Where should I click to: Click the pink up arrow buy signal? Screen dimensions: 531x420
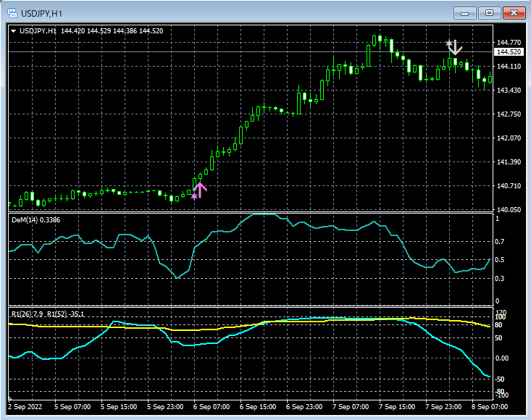click(x=201, y=190)
